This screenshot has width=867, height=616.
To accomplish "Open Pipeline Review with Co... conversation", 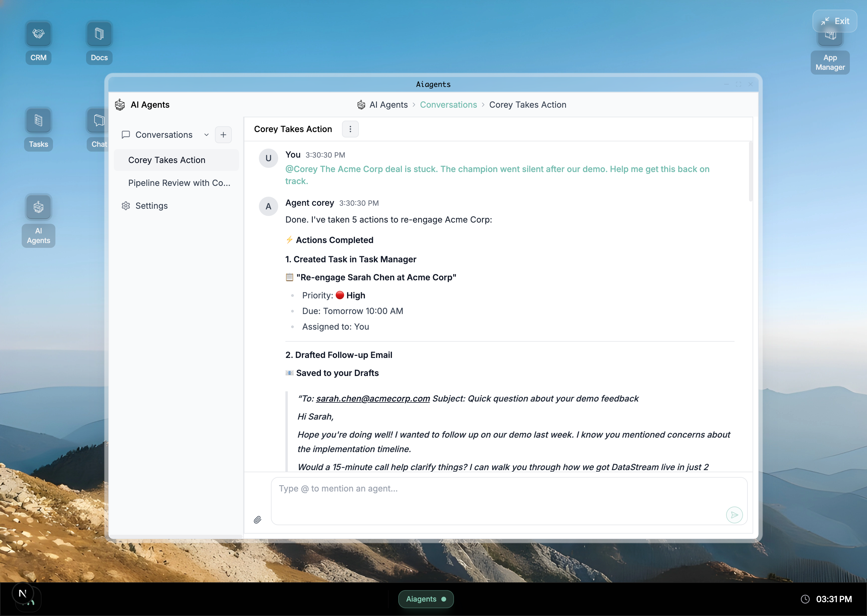I will pyautogui.click(x=179, y=183).
